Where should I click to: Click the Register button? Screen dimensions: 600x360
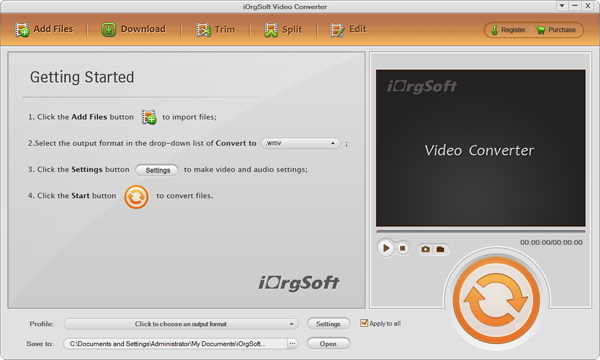[x=508, y=30]
